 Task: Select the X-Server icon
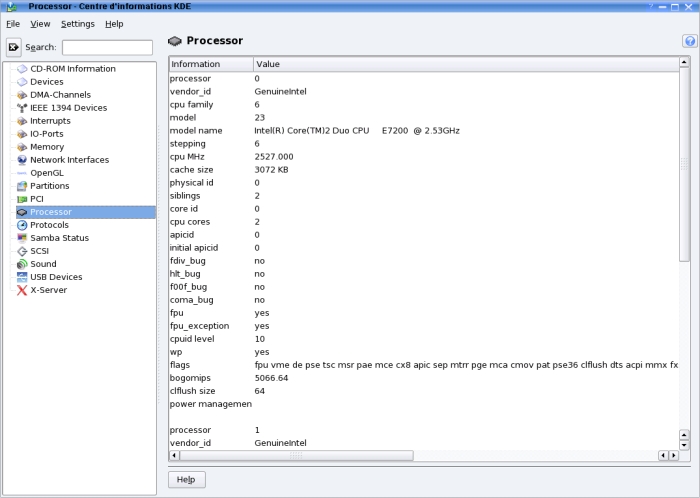click(x=22, y=290)
